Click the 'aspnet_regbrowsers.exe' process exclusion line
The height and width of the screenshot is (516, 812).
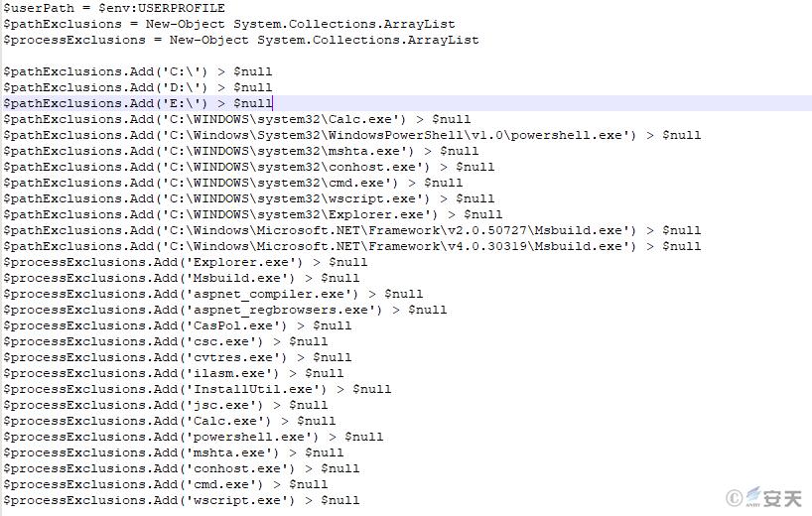click(x=224, y=310)
